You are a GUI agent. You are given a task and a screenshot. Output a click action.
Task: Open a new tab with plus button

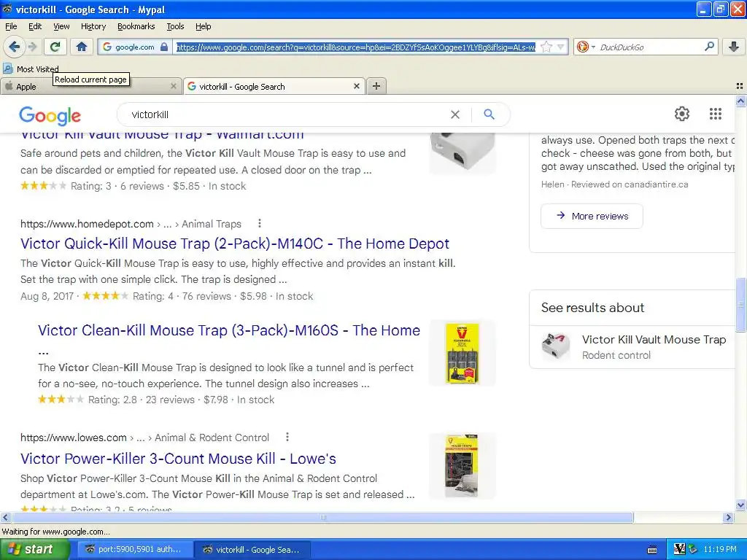tap(376, 86)
